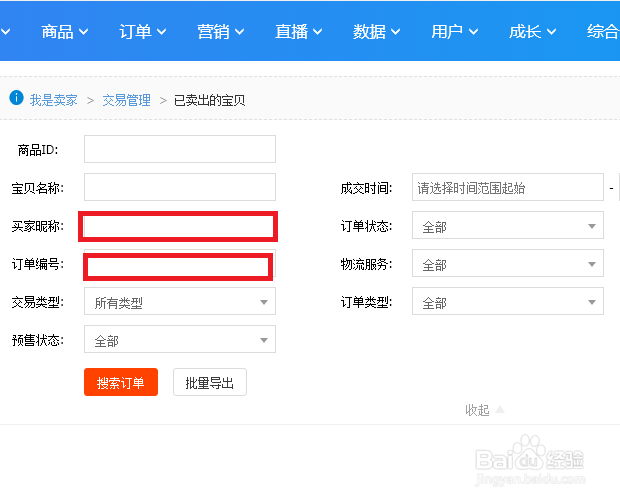This screenshot has height=501, width=620.
Task: Go to 交易管理 breadcrumb link
Action: pos(126,100)
